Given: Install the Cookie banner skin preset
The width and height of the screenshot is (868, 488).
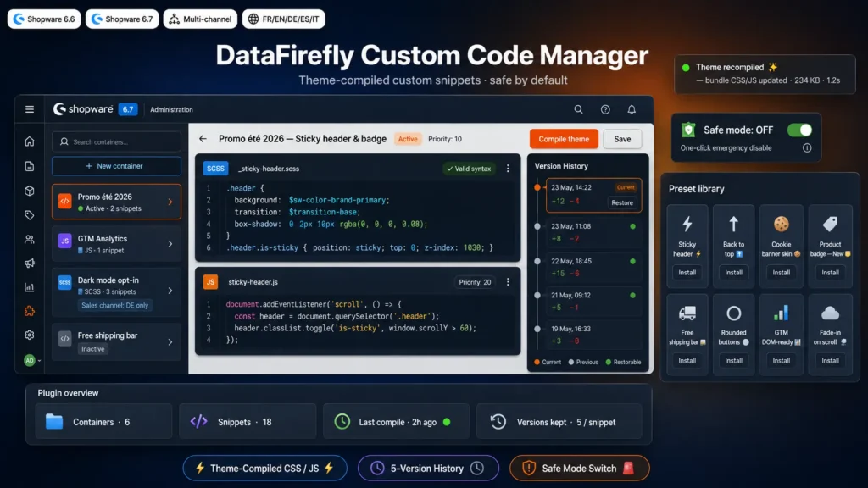Looking at the screenshot, I should tap(781, 272).
